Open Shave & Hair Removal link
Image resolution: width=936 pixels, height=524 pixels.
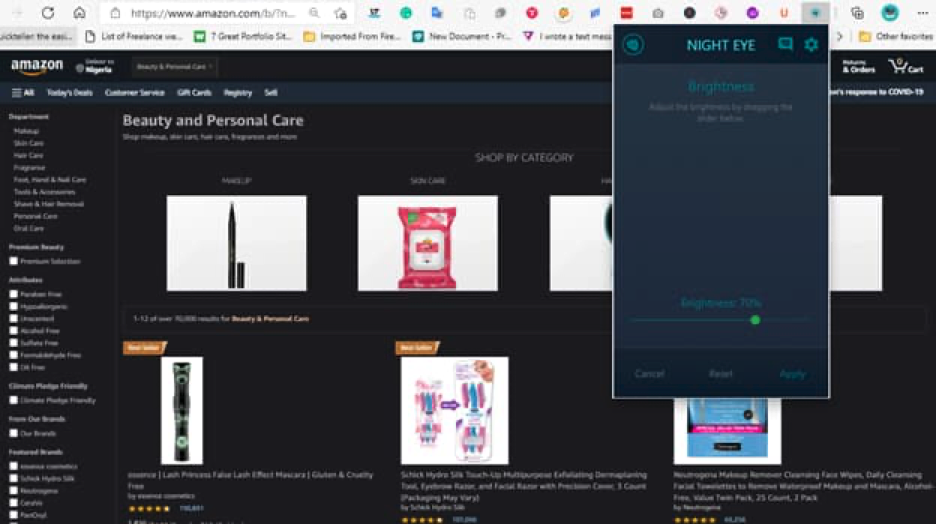49,204
